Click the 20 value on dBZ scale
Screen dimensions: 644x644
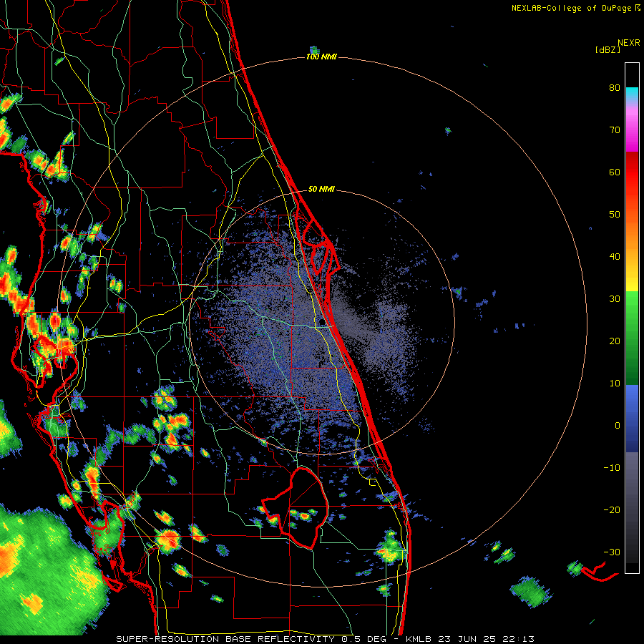click(615, 341)
